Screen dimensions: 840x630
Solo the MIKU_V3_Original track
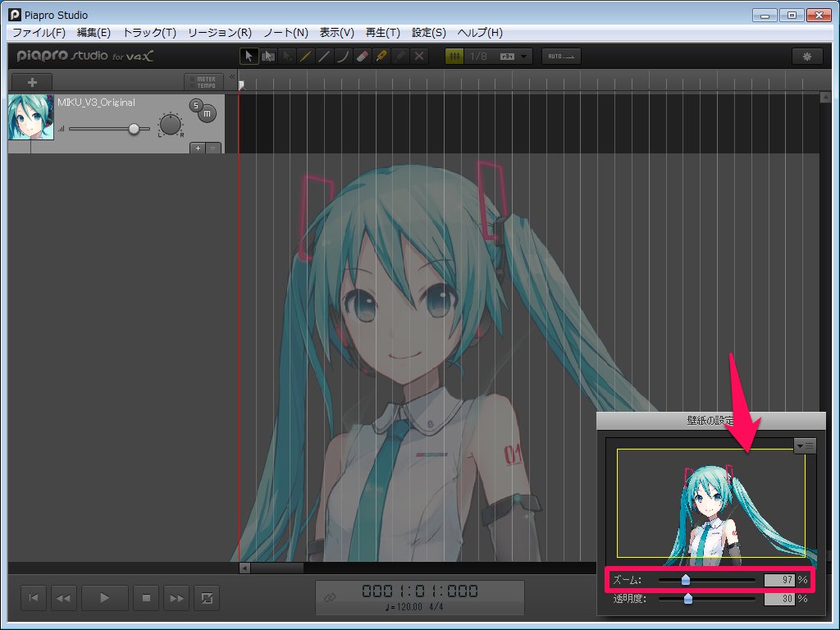click(x=196, y=106)
